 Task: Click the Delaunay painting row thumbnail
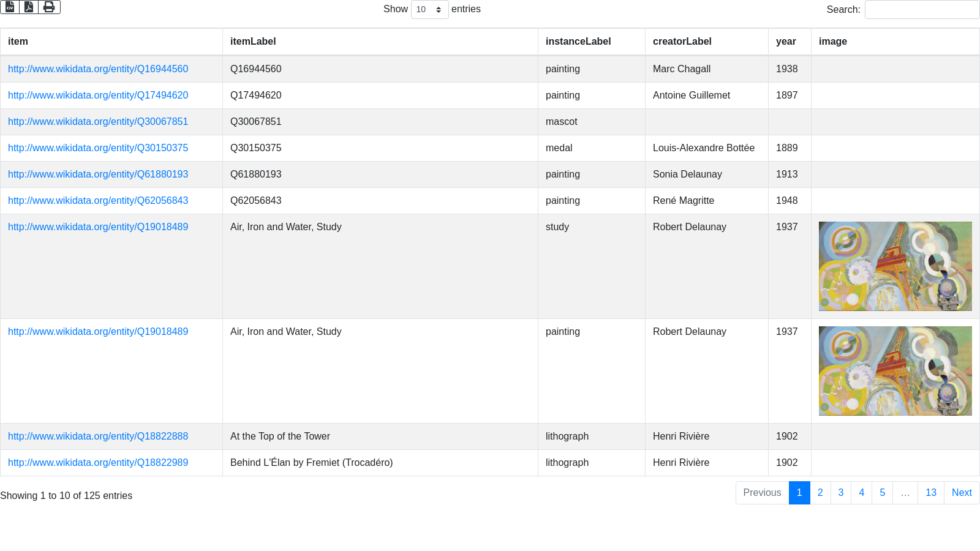point(895,371)
